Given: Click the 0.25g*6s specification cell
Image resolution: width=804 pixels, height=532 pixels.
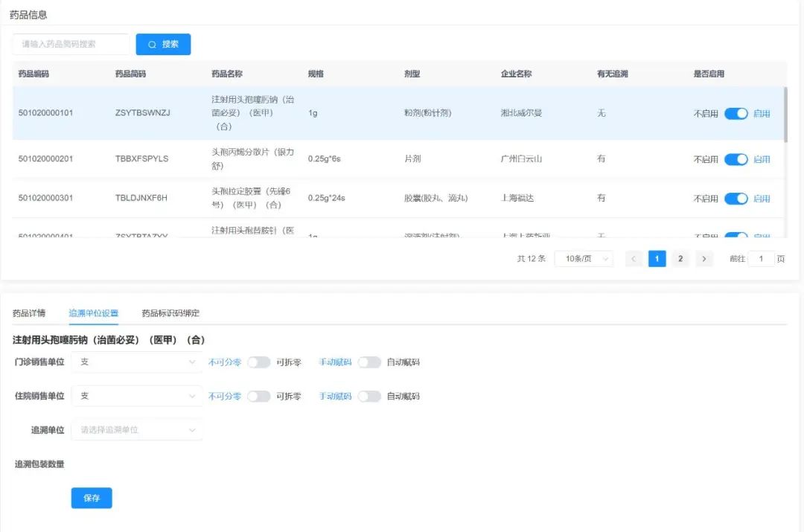Looking at the screenshot, I should (x=324, y=159).
